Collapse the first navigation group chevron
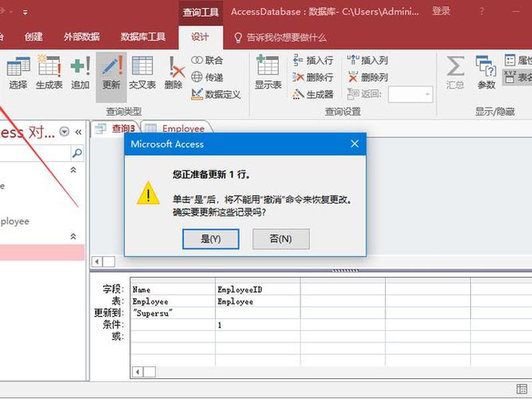 [x=73, y=170]
